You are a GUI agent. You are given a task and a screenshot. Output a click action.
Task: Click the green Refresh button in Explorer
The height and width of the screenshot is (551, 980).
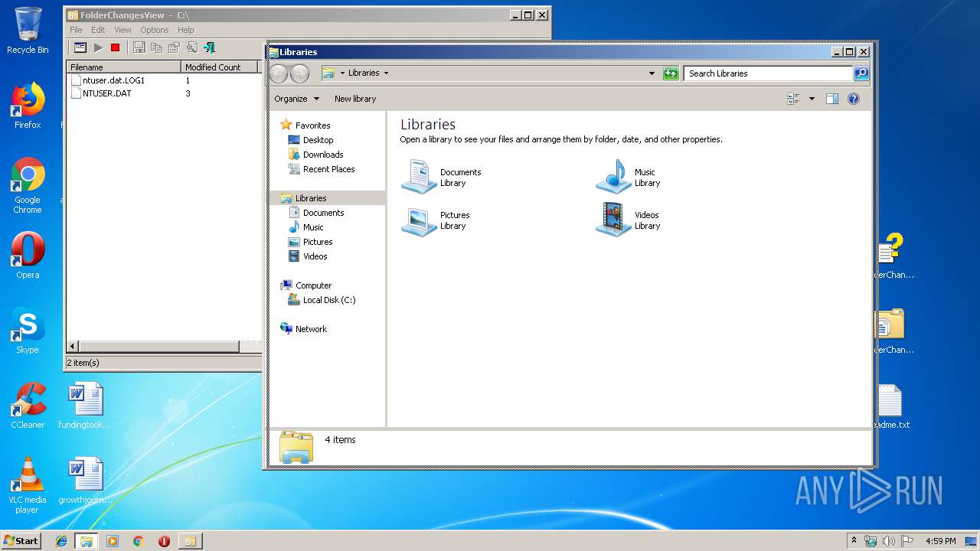tap(671, 73)
